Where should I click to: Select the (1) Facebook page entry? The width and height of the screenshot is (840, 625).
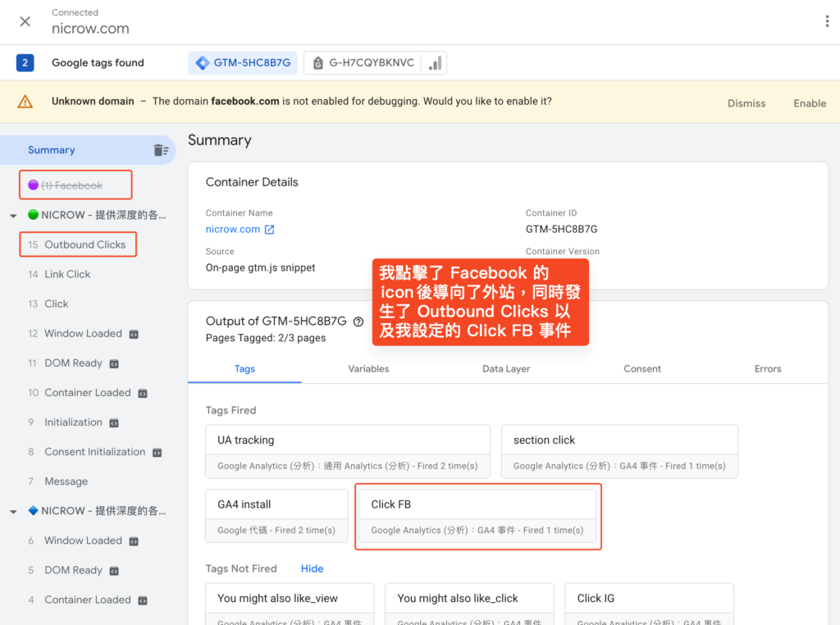pos(72,185)
